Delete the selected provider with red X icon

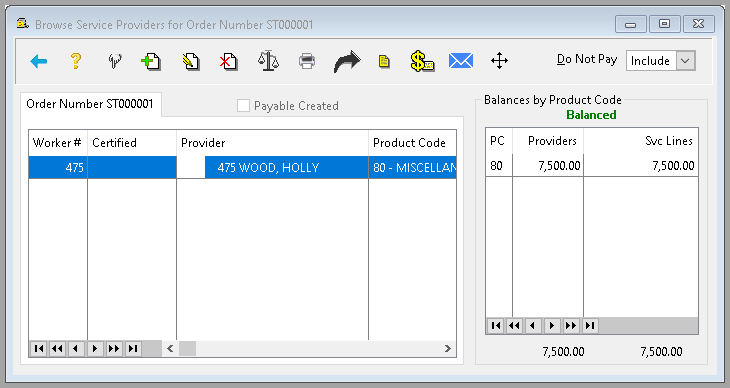229,61
